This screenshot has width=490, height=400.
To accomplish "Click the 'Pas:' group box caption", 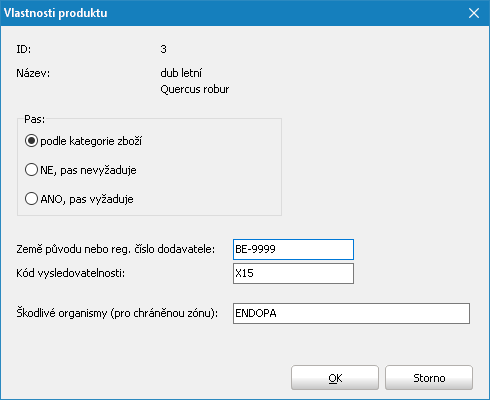I will pos(34,119).
